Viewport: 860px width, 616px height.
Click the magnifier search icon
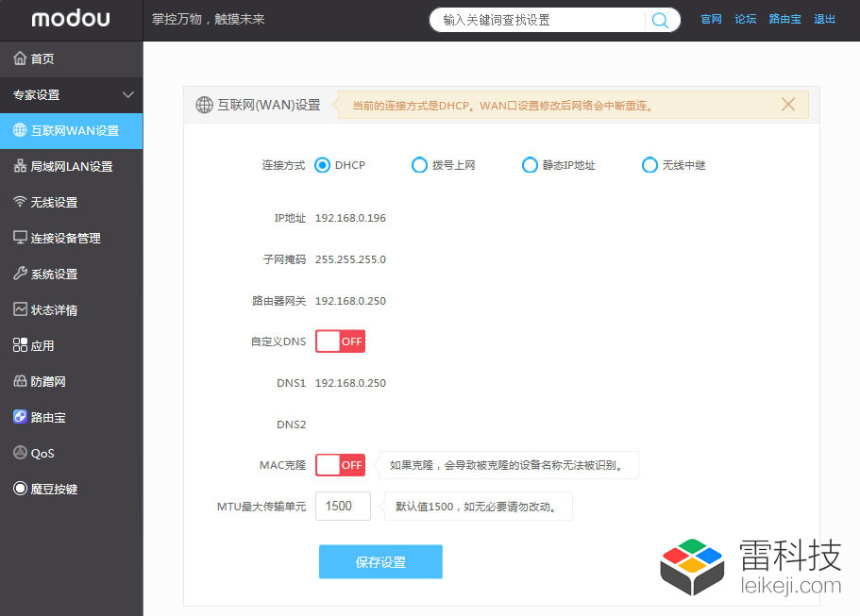pos(661,20)
